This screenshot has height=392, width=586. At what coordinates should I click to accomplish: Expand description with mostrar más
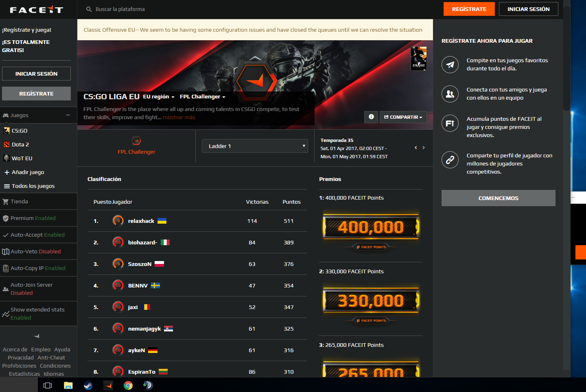[179, 117]
